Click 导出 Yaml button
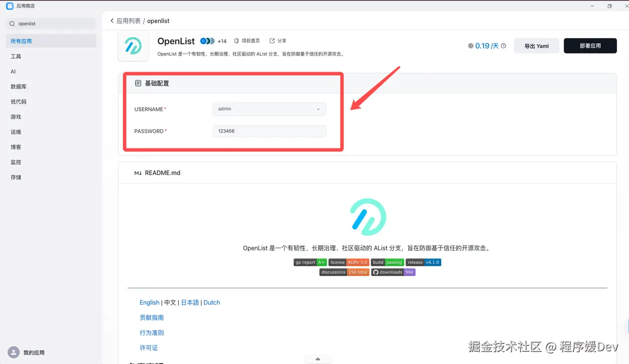 coord(537,46)
